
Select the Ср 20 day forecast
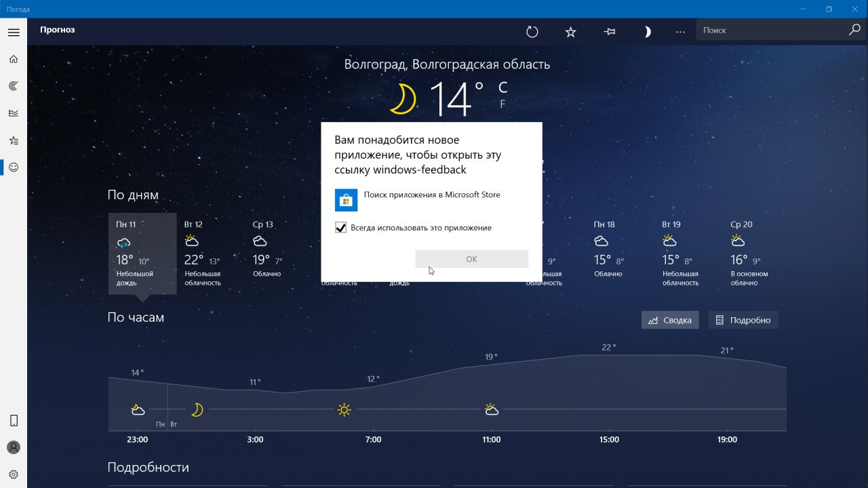coord(757,254)
